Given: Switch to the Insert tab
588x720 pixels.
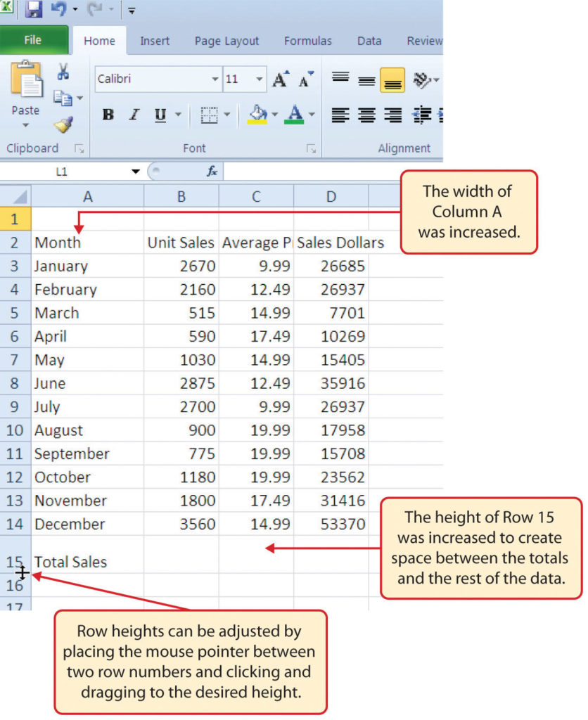Looking at the screenshot, I should [x=155, y=41].
